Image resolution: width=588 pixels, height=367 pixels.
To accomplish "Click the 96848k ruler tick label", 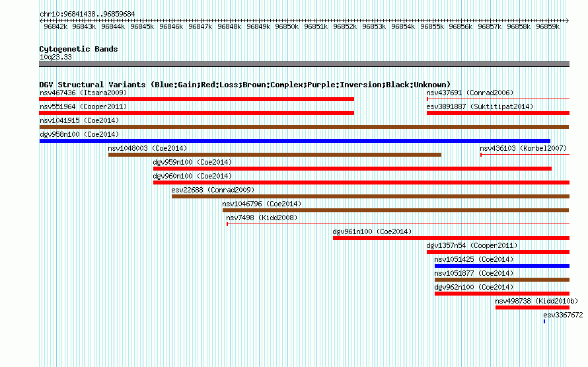I will pyautogui.click(x=229, y=26).
